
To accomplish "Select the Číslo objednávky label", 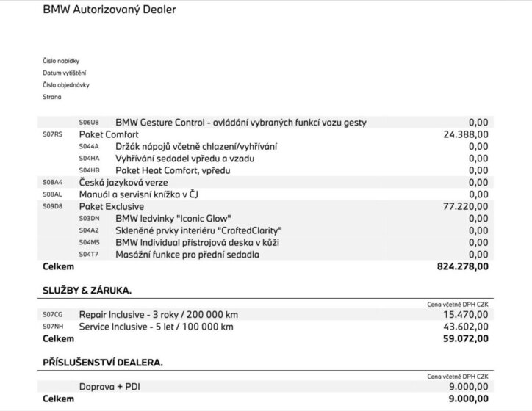I will pyautogui.click(x=66, y=84).
